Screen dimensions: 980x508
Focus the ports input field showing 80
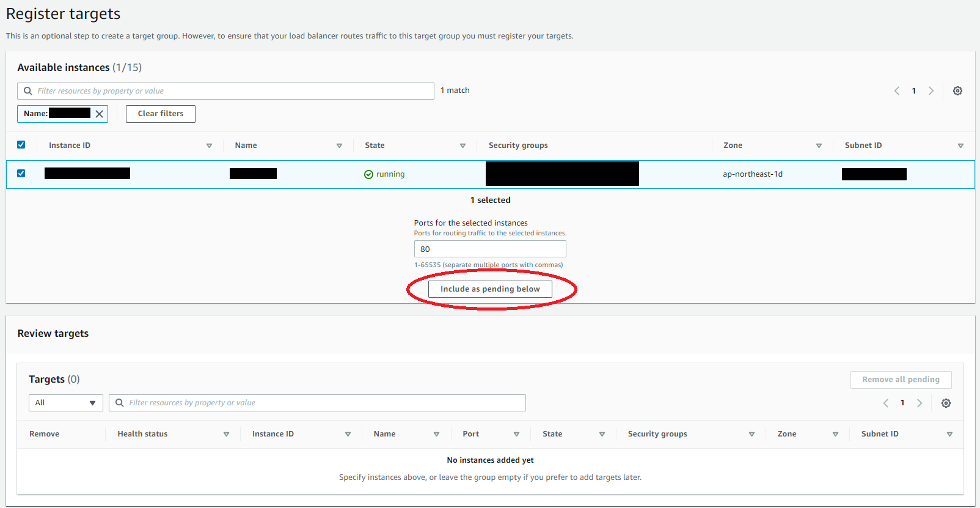click(x=490, y=249)
